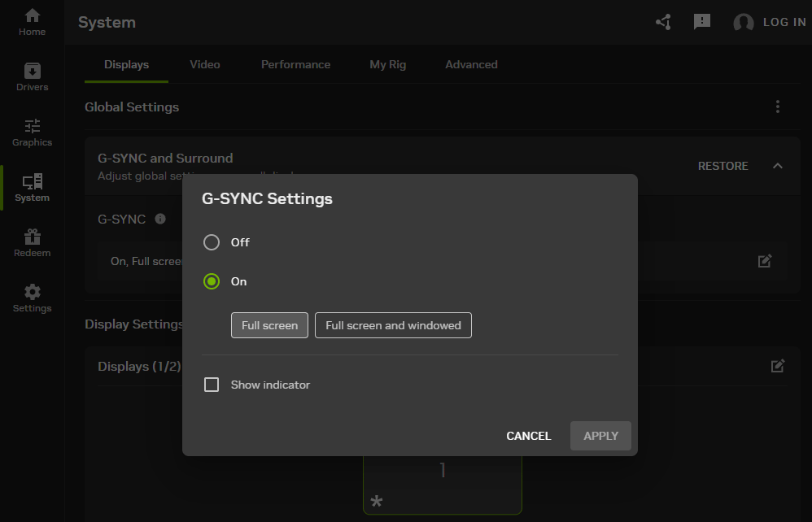Click the edit icon on Displays row
This screenshot has height=522, width=812.
(778, 366)
